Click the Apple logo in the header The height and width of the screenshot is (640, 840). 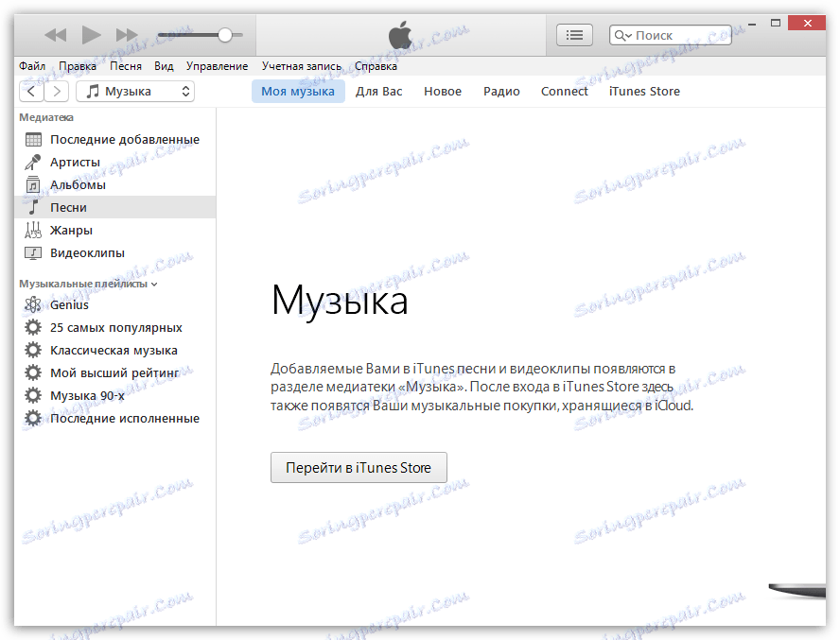(400, 35)
